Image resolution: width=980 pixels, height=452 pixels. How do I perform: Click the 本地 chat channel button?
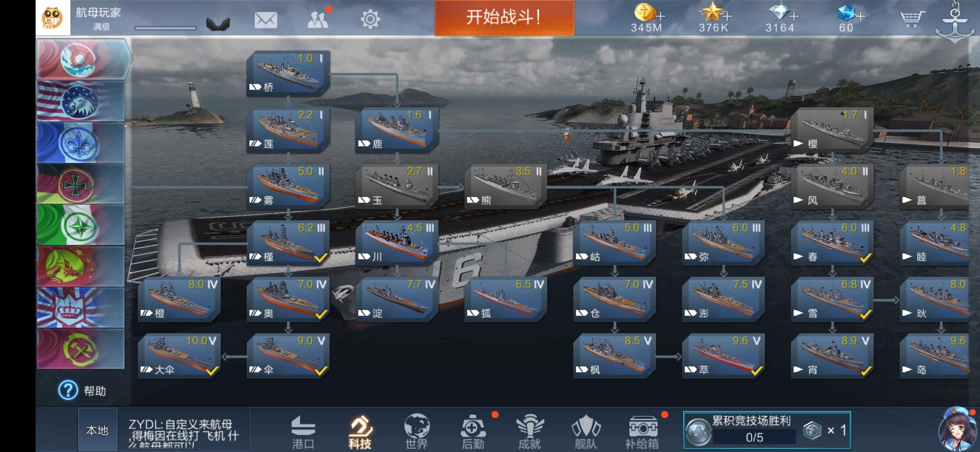click(97, 430)
